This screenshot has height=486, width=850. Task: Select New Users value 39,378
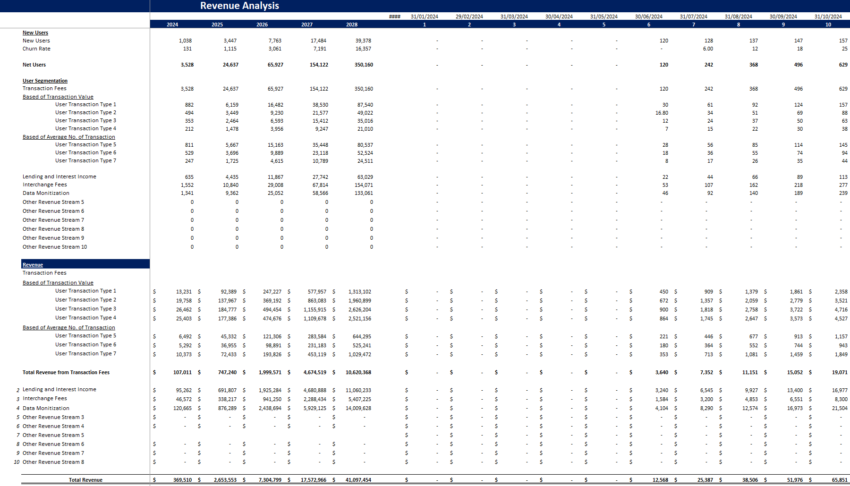click(x=363, y=41)
